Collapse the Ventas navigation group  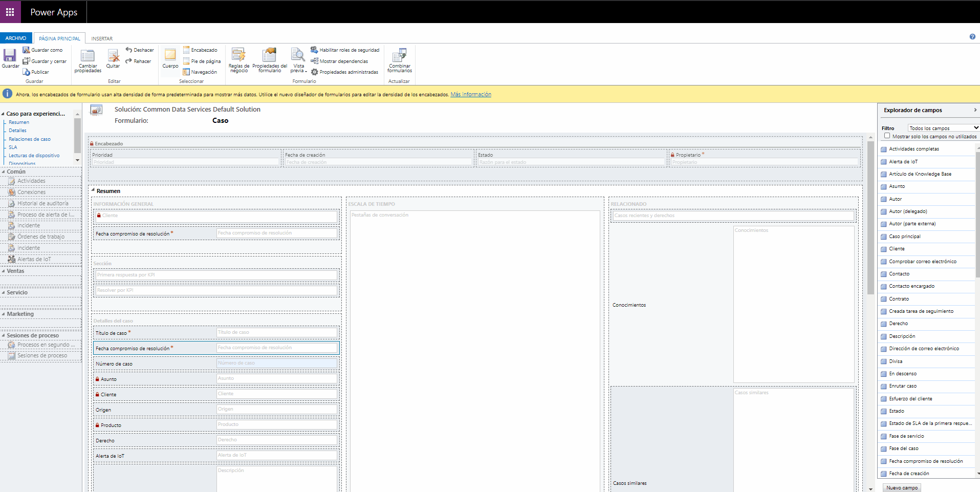[3, 271]
